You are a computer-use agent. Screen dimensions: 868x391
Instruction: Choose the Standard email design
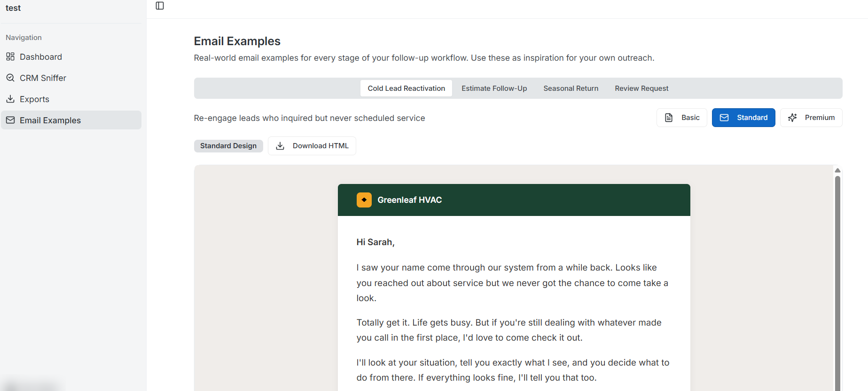click(x=743, y=118)
